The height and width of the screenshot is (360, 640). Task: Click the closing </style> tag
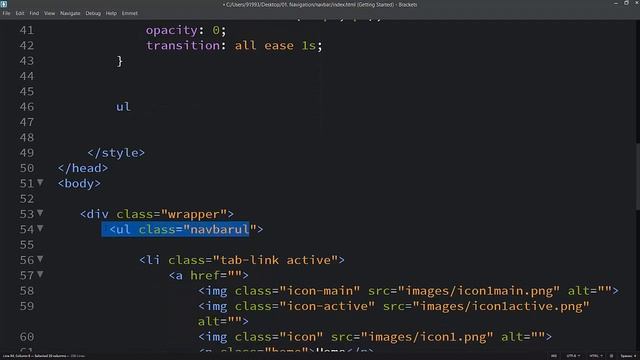click(116, 153)
